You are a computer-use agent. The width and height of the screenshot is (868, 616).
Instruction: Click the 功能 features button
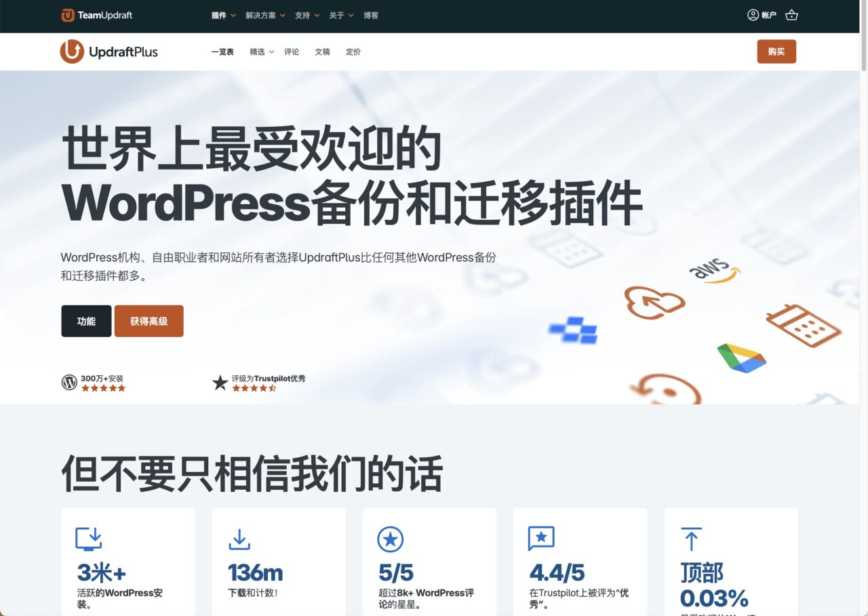86,321
